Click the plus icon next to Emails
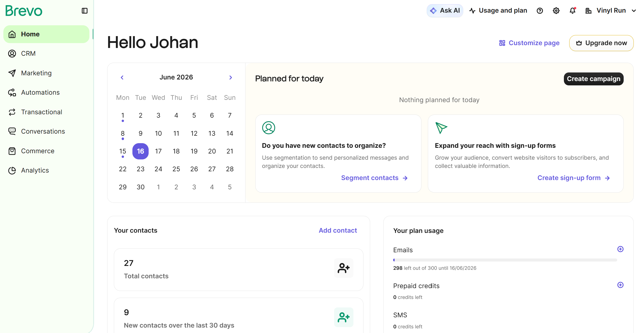Image resolution: width=644 pixels, height=333 pixels. point(620,249)
